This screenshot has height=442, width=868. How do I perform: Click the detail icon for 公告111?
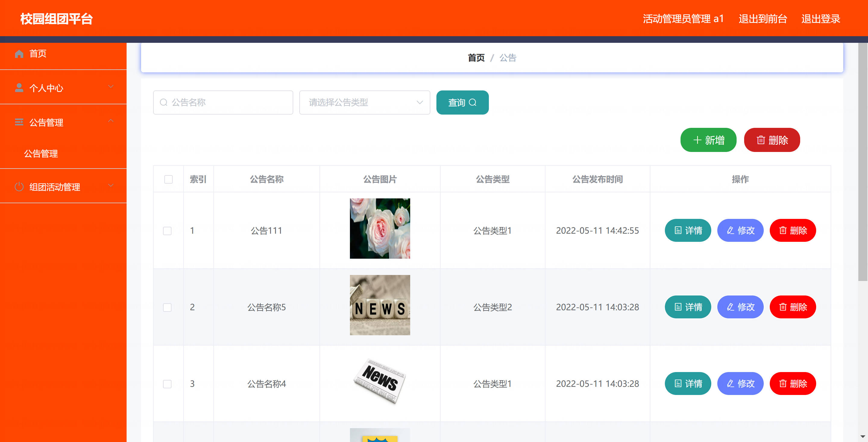click(678, 231)
